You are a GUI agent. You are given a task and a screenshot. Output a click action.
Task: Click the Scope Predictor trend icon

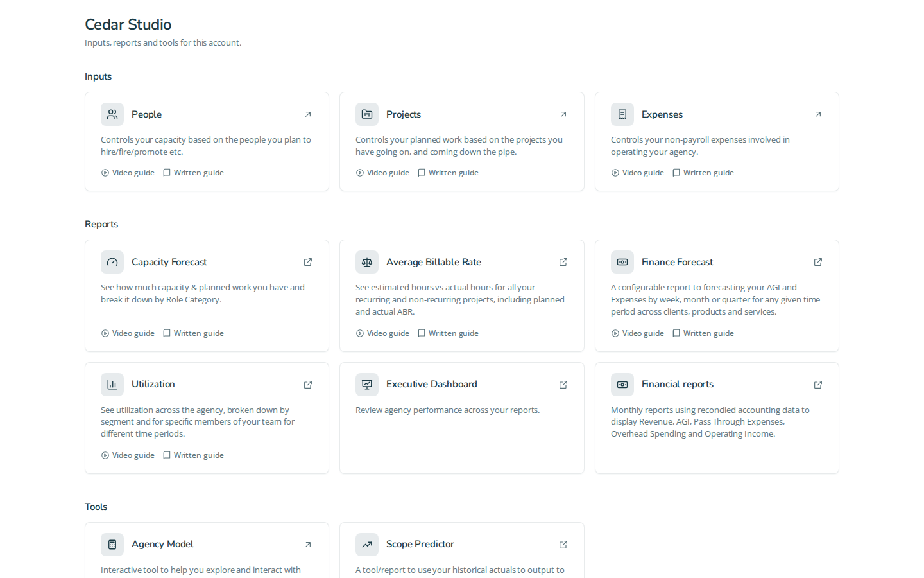click(367, 545)
